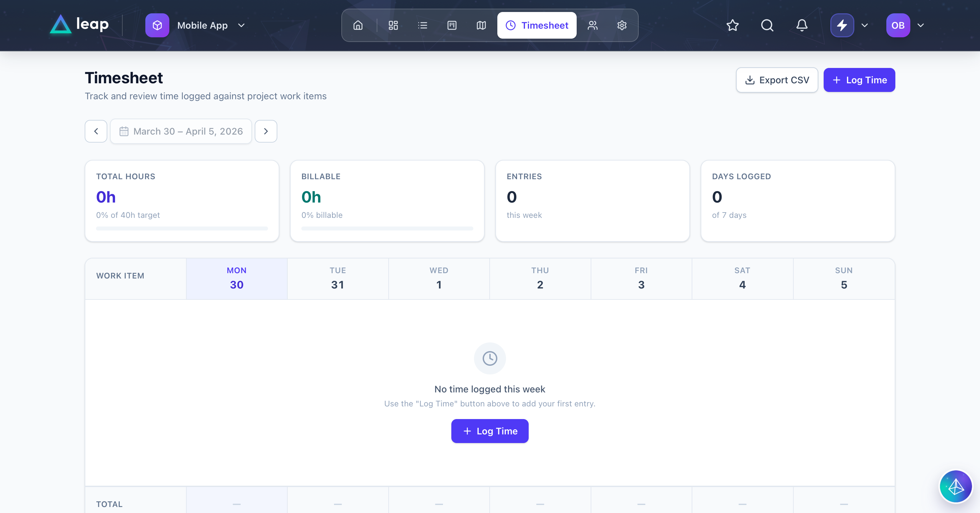Open the Dashboard grid view icon

393,25
